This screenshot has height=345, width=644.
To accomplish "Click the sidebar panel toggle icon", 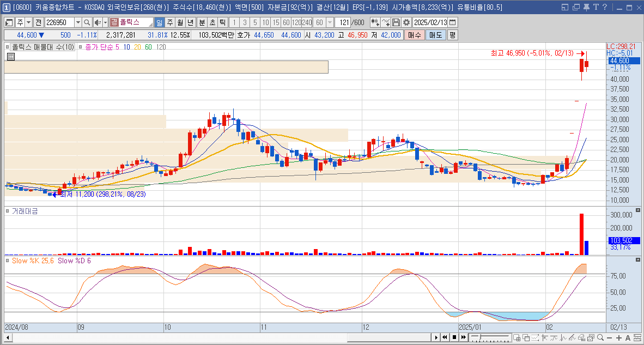I will pos(9,22).
